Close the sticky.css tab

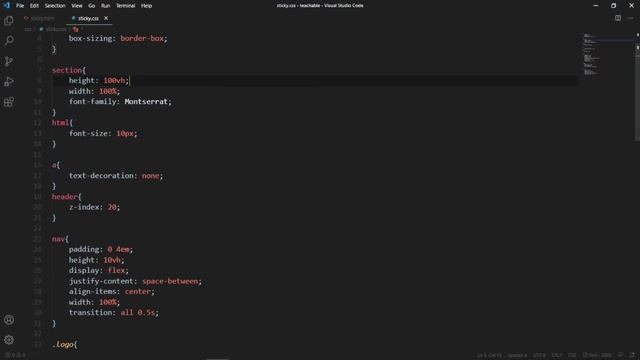click(106, 18)
